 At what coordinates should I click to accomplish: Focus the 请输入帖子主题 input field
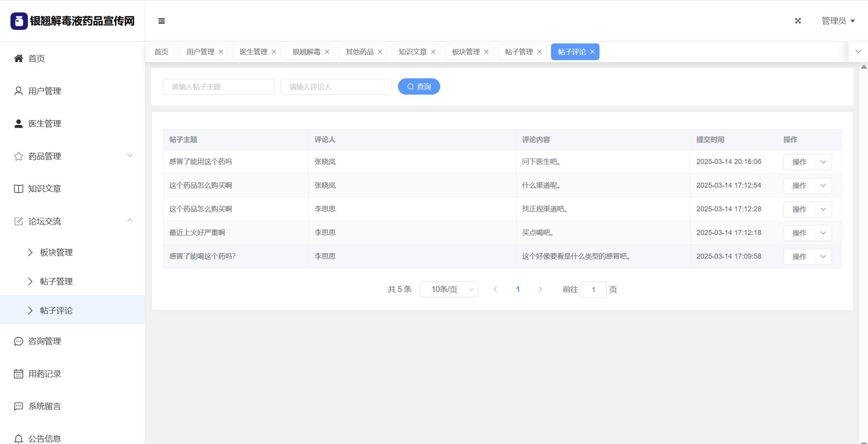click(219, 87)
